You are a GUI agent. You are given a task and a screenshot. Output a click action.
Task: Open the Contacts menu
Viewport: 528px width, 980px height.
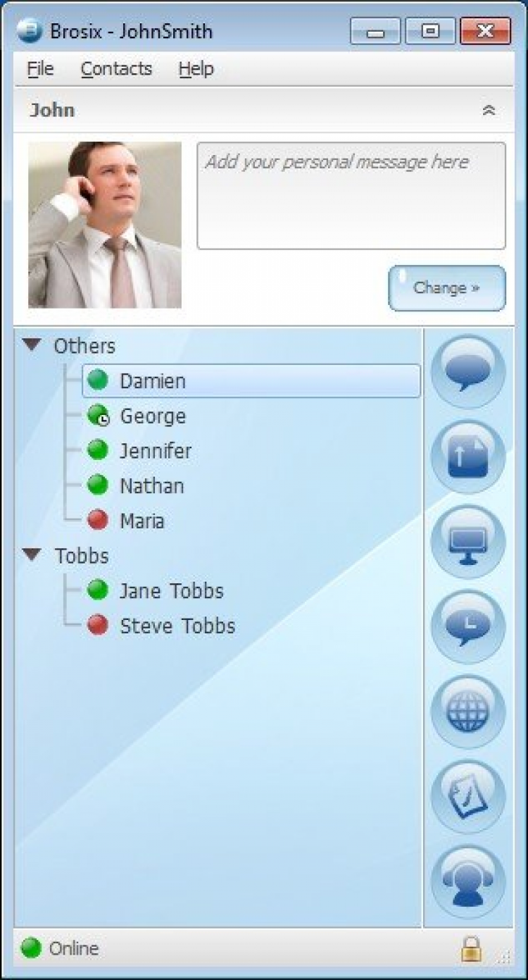[x=116, y=69]
